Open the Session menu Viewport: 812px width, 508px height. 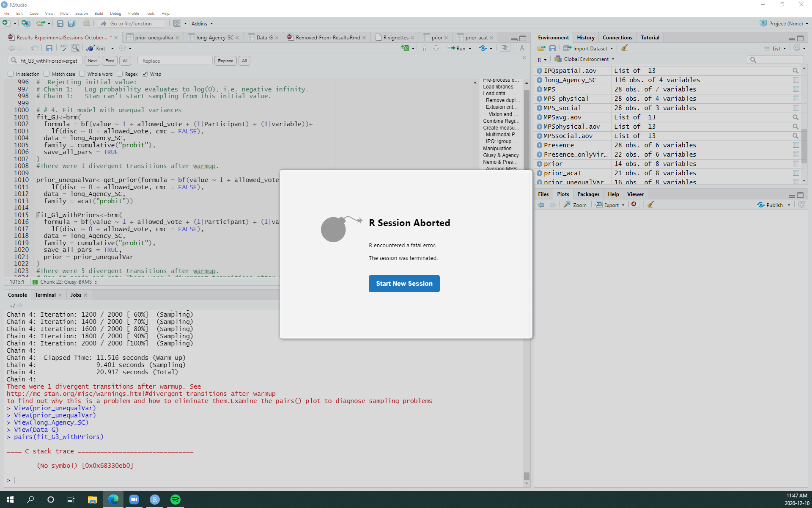coord(81,13)
